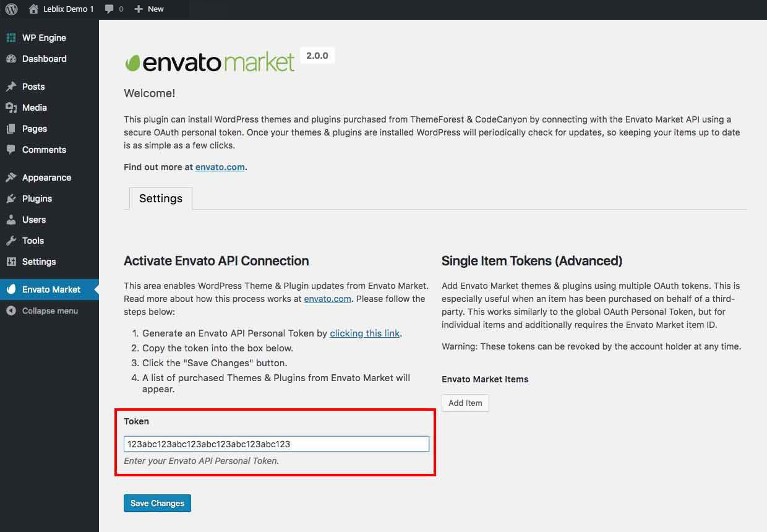
Task: Open the Plugins plug icon
Action: click(11, 199)
